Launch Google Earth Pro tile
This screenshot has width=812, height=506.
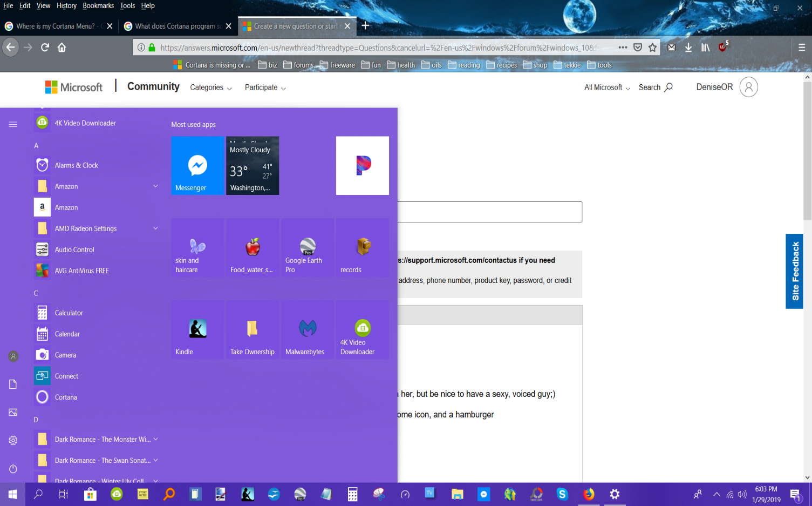click(308, 248)
